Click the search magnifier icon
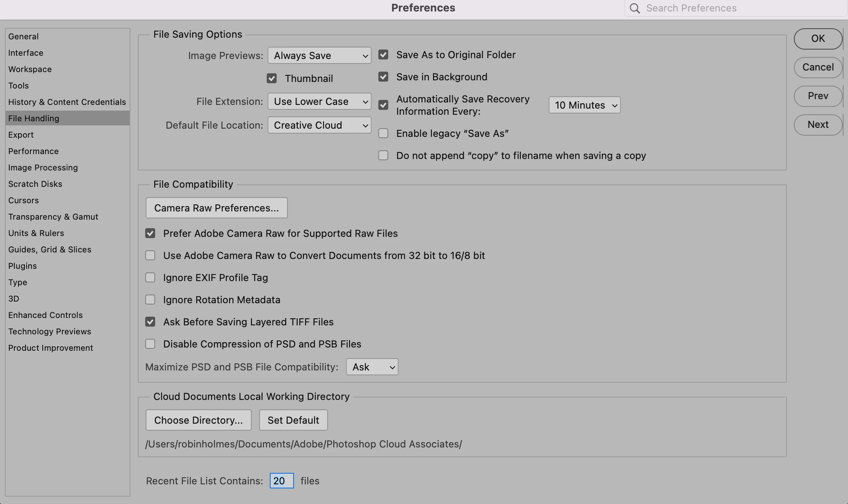Viewport: 848px width, 504px height. pyautogui.click(x=634, y=8)
